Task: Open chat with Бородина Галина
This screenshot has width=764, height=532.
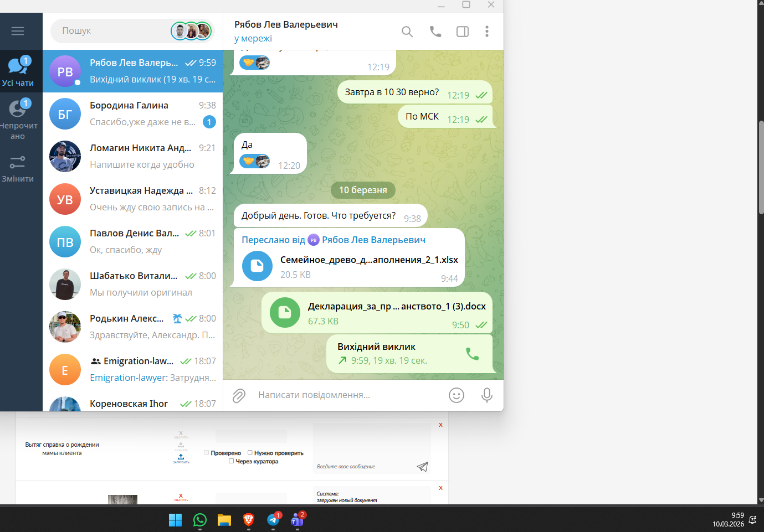Action: (x=133, y=114)
